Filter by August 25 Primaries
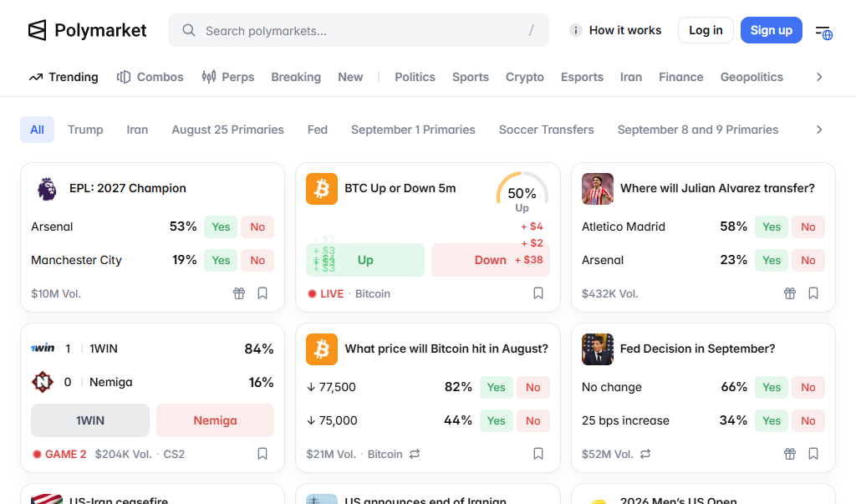 (227, 130)
